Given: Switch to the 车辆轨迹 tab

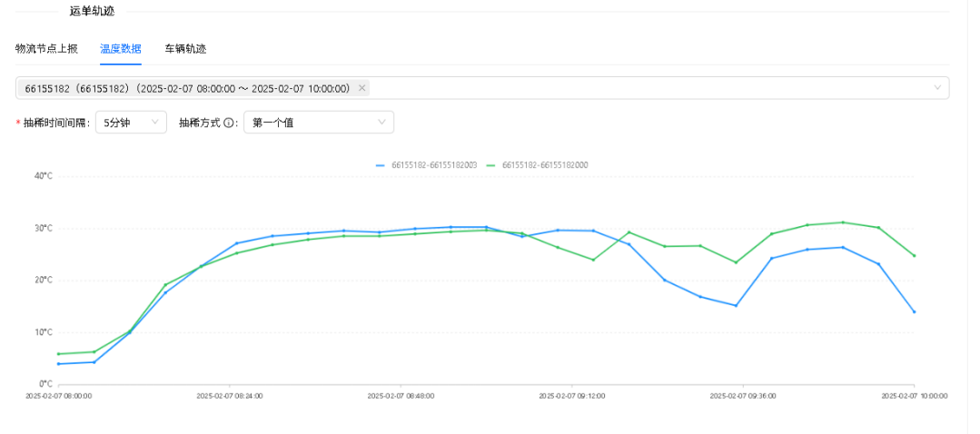Looking at the screenshot, I should (185, 49).
